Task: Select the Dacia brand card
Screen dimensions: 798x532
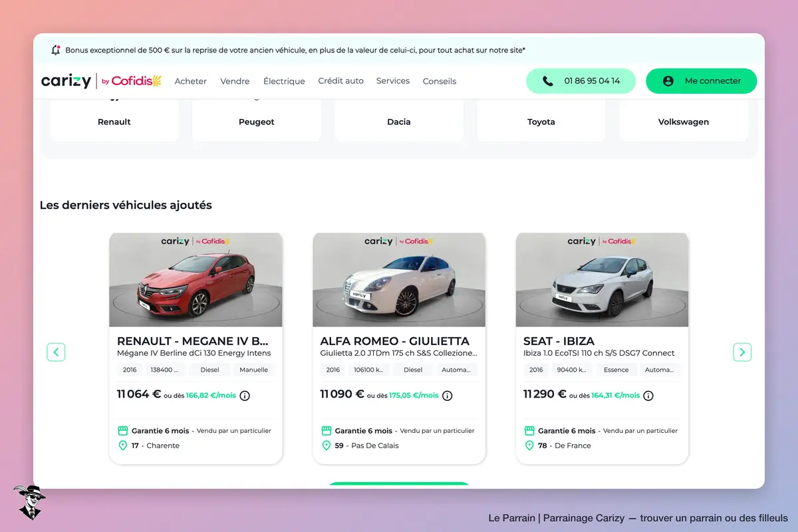Action: pyautogui.click(x=399, y=120)
